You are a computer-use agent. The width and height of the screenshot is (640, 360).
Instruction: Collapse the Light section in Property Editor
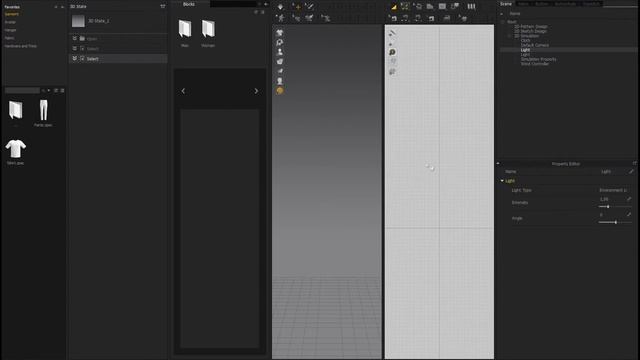[x=502, y=181]
